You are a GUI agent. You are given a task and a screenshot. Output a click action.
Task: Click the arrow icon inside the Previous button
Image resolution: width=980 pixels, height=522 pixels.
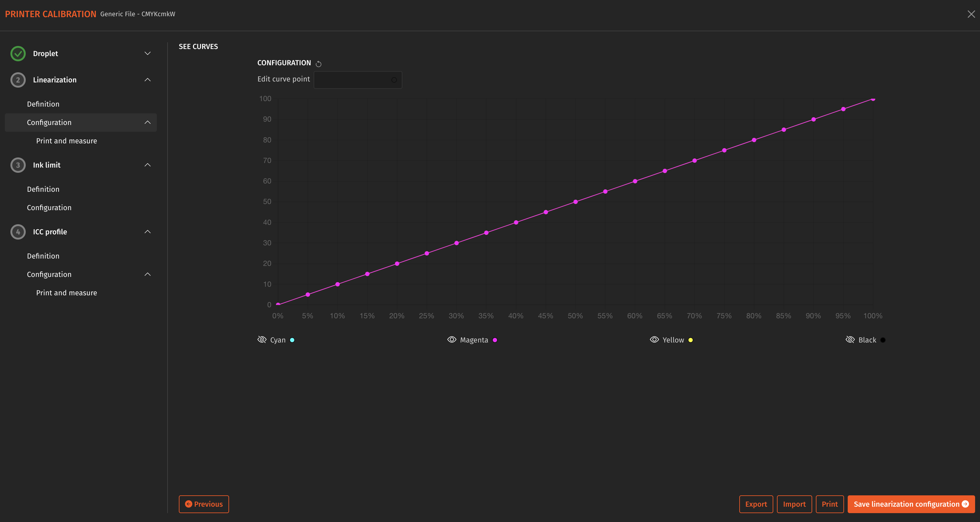pyautogui.click(x=188, y=504)
